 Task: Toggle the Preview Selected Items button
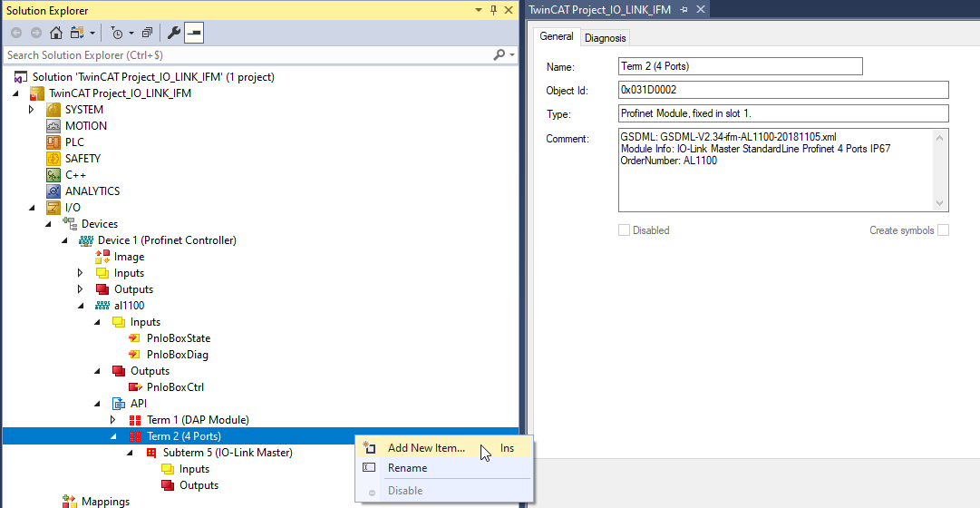click(x=195, y=33)
